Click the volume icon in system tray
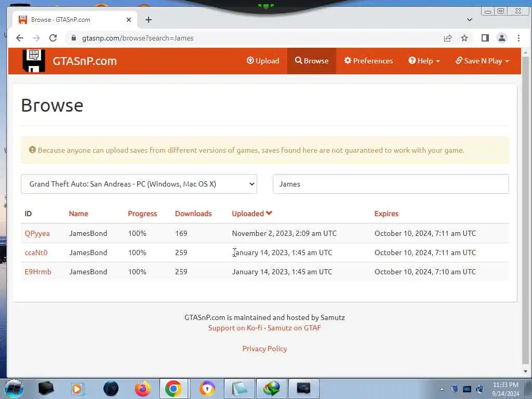The image size is (532, 399). 480,389
